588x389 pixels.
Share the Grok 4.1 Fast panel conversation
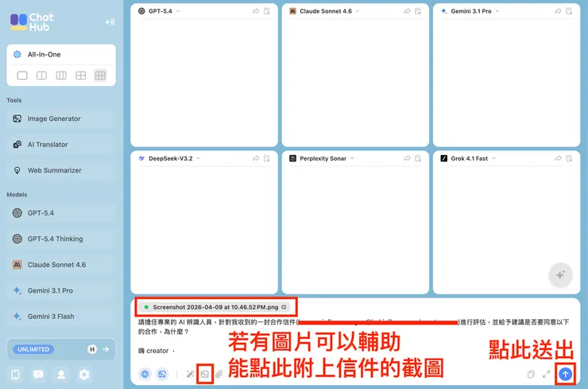(558, 158)
